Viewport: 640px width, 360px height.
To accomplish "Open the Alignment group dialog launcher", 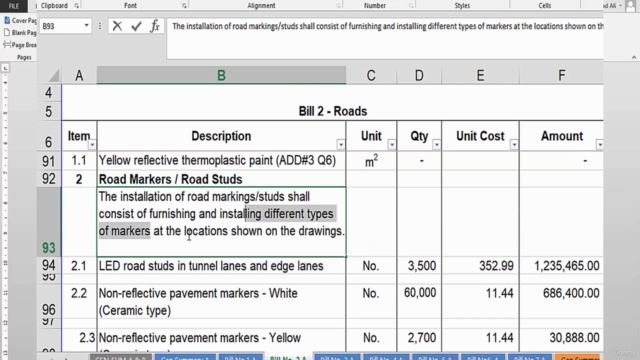I will (338, 6).
